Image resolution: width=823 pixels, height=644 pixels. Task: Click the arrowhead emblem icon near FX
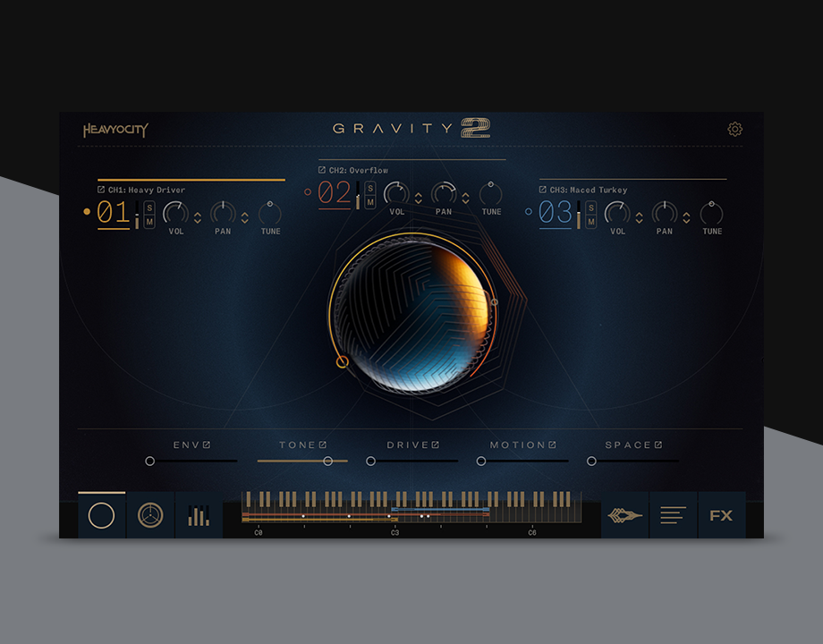(x=625, y=516)
